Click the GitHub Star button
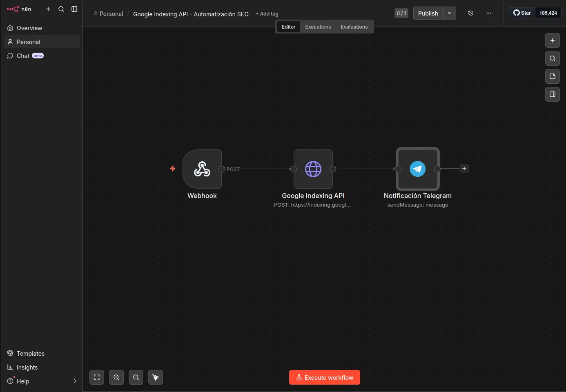This screenshot has height=392, width=566. click(522, 13)
